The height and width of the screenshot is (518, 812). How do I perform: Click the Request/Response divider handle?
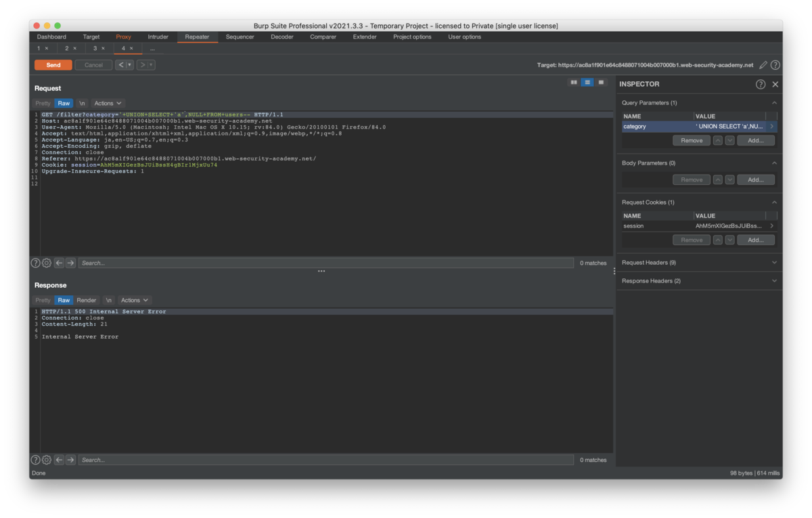tap(321, 271)
